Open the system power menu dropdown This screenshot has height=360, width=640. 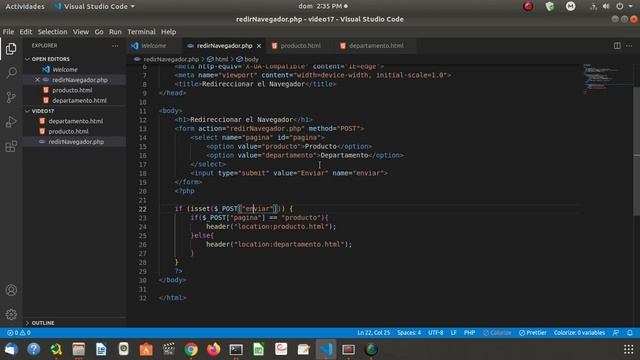click(624, 6)
